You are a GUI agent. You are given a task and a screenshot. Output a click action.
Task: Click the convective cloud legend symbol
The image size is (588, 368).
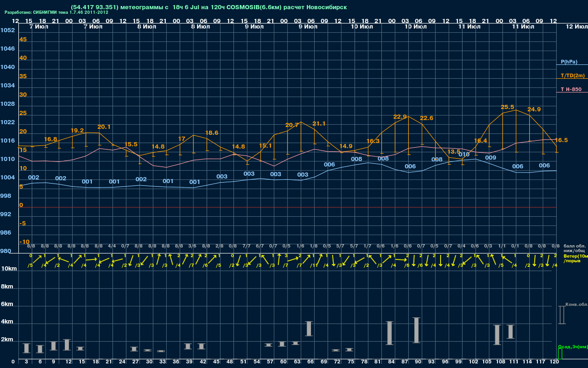(562, 315)
